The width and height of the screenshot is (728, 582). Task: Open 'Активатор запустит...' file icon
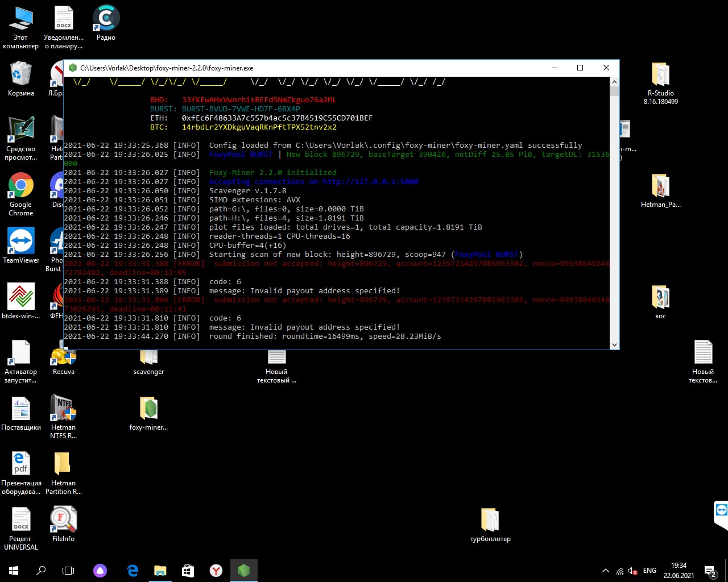tap(21, 361)
